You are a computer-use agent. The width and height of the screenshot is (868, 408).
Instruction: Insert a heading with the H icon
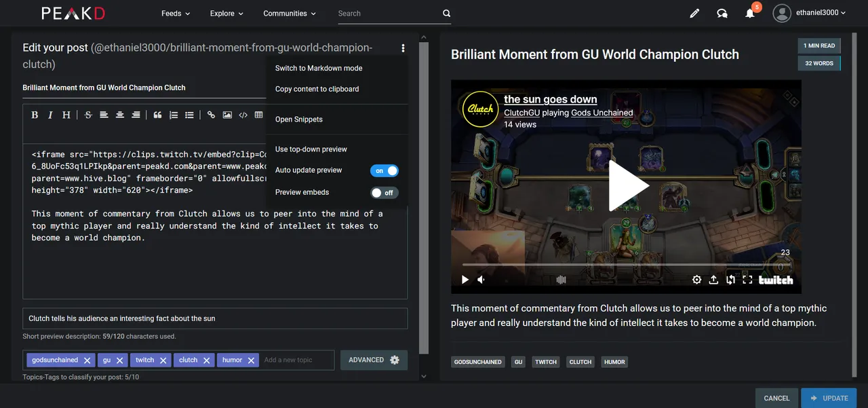pos(66,115)
